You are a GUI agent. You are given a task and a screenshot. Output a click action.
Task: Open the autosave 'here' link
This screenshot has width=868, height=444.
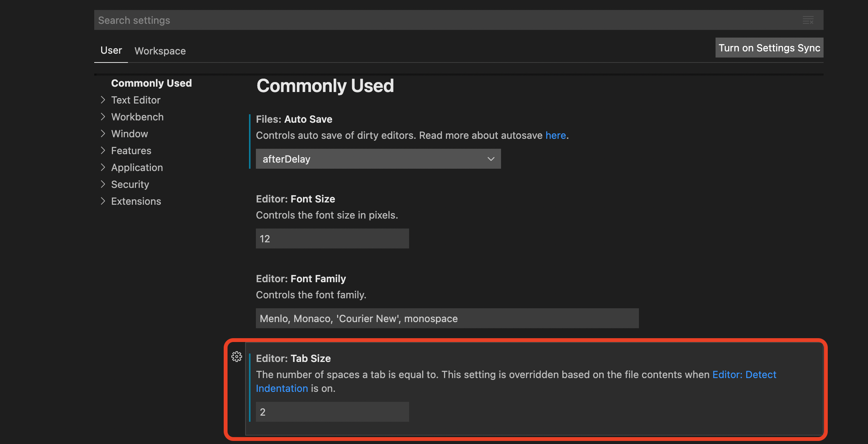[x=555, y=135]
